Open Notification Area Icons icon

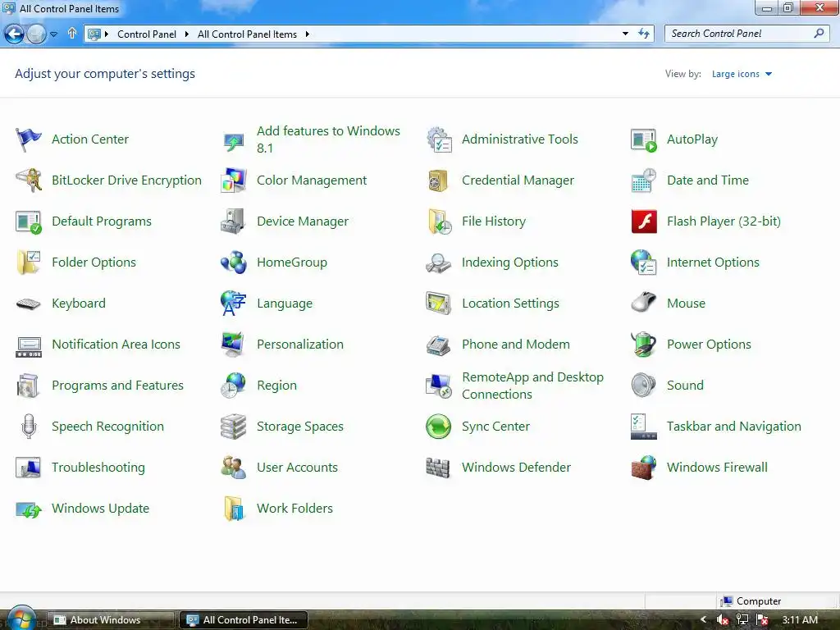29,347
